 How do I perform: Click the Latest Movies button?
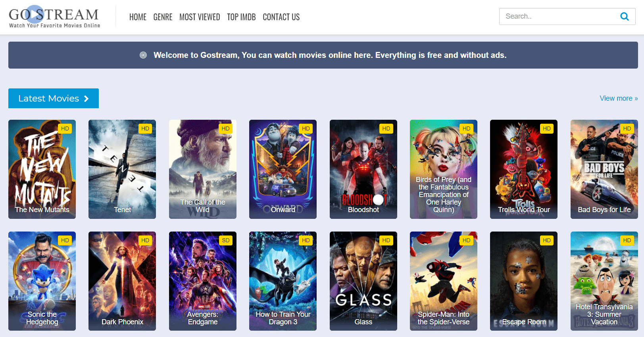tap(54, 98)
